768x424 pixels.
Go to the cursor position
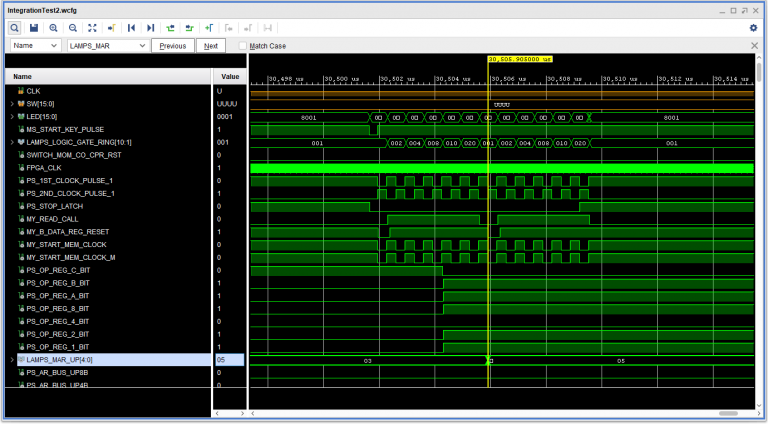coord(111,28)
